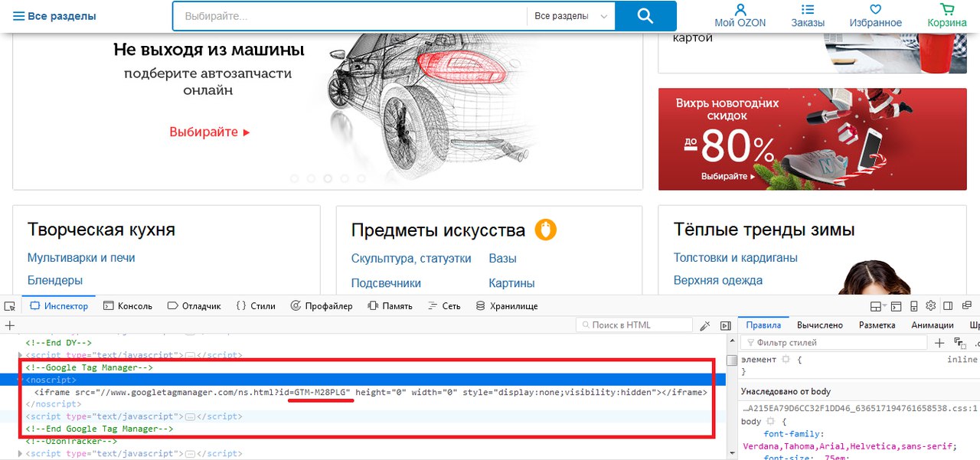This screenshot has height=460, width=980.
Task: Open the Подсвечники link
Action: 387,283
